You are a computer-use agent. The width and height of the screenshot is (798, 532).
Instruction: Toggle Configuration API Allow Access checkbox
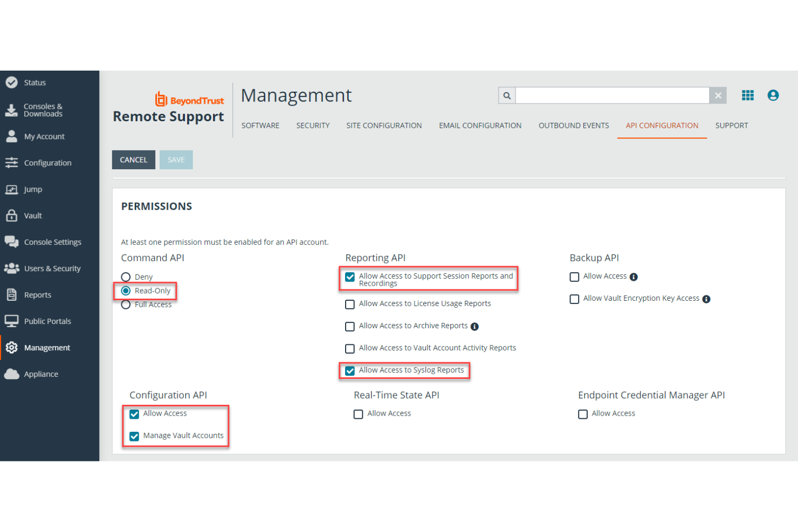[134, 414]
